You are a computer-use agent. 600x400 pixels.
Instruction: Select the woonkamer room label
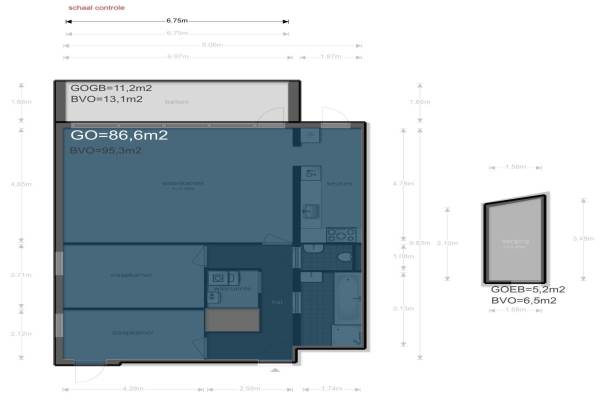(180, 184)
